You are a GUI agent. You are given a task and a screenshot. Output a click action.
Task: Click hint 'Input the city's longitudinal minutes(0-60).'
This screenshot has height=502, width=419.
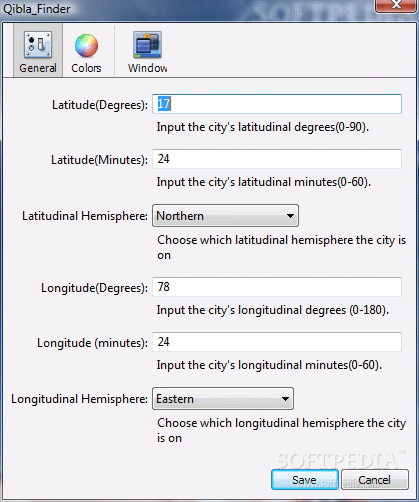[x=269, y=365]
